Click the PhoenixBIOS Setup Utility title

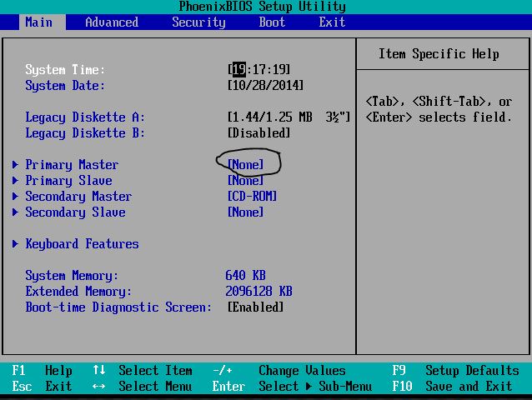[x=263, y=7]
